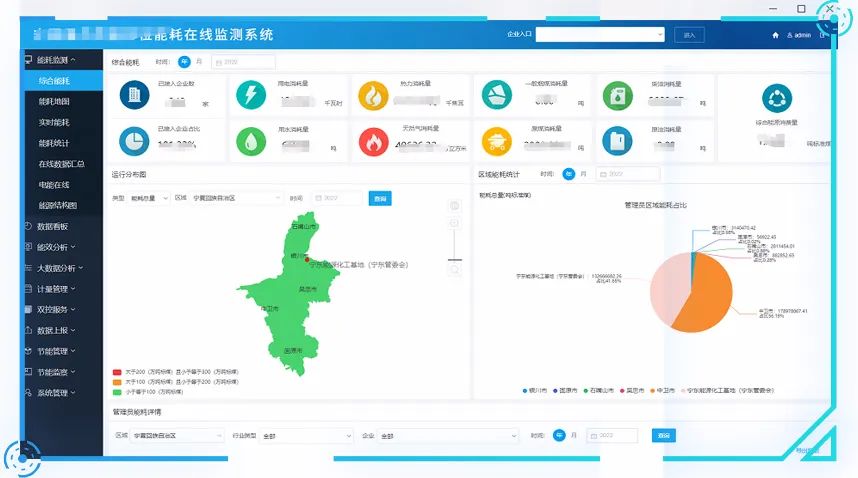The width and height of the screenshot is (858, 478).
Task: Click the lightning bolt electricity consumption icon
Action: [x=251, y=95]
